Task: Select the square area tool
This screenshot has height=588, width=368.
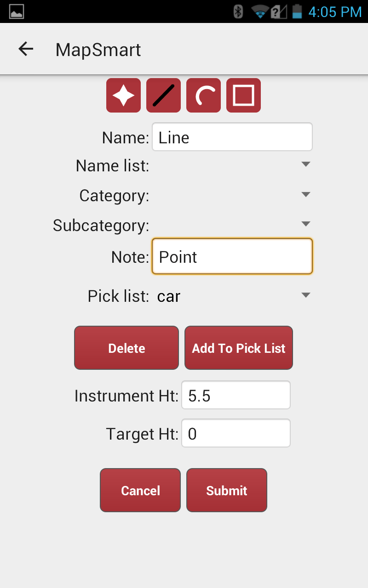Action: pyautogui.click(x=243, y=96)
